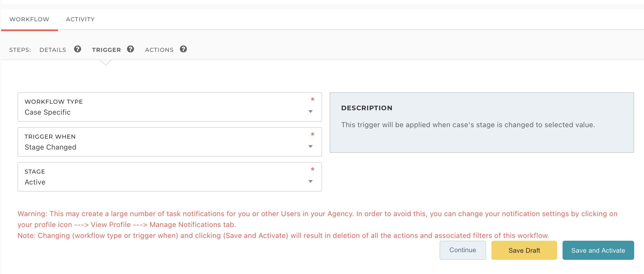Click the question mark beside TRIGGER

pos(130,49)
